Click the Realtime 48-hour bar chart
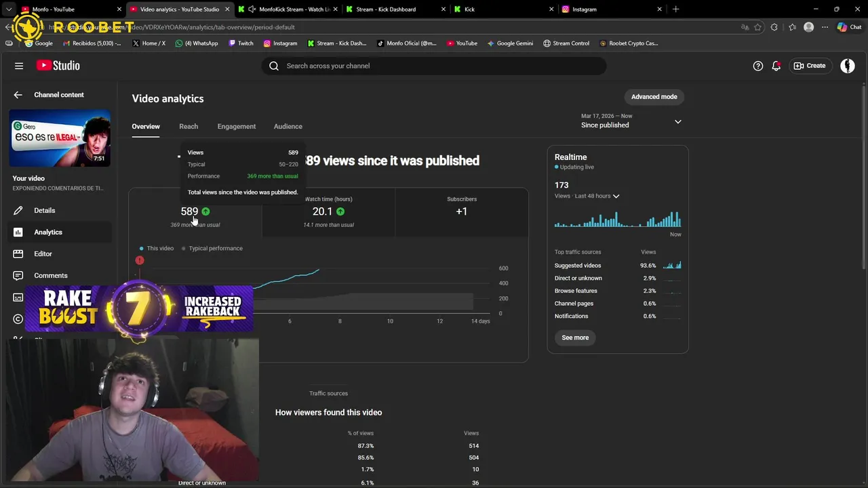Image resolution: width=868 pixels, height=488 pixels. 618,219
